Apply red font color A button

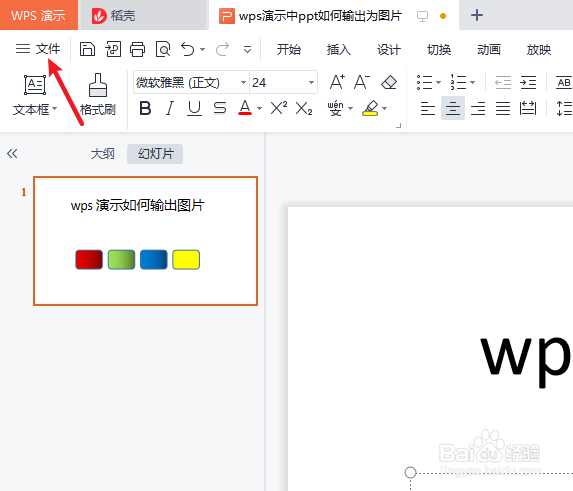(245, 108)
